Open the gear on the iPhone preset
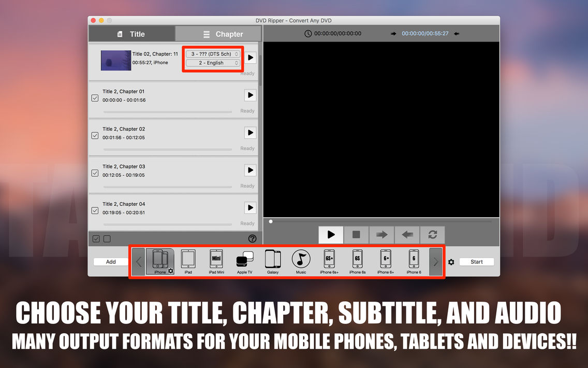Screen dimensions: 588x368 coord(171,271)
